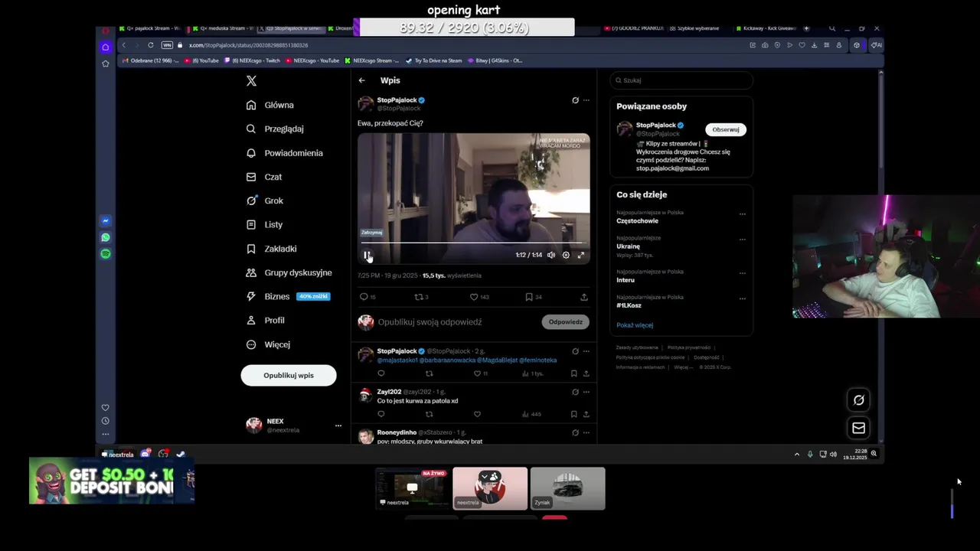The width and height of the screenshot is (980, 551).
Task: Open video settings gear in the player
Action: click(566, 255)
